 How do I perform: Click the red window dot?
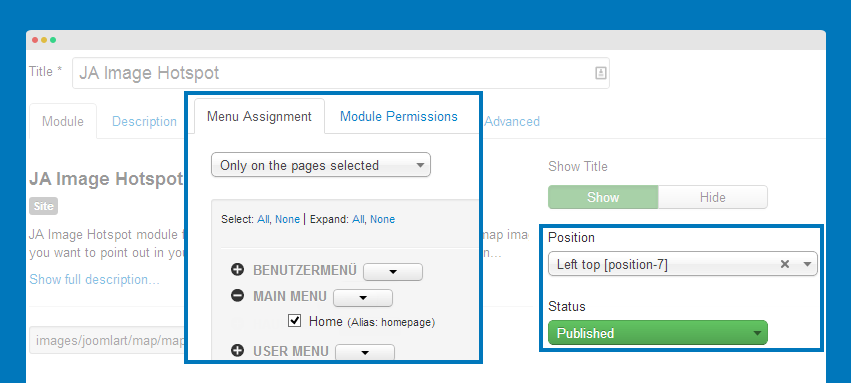[35, 40]
